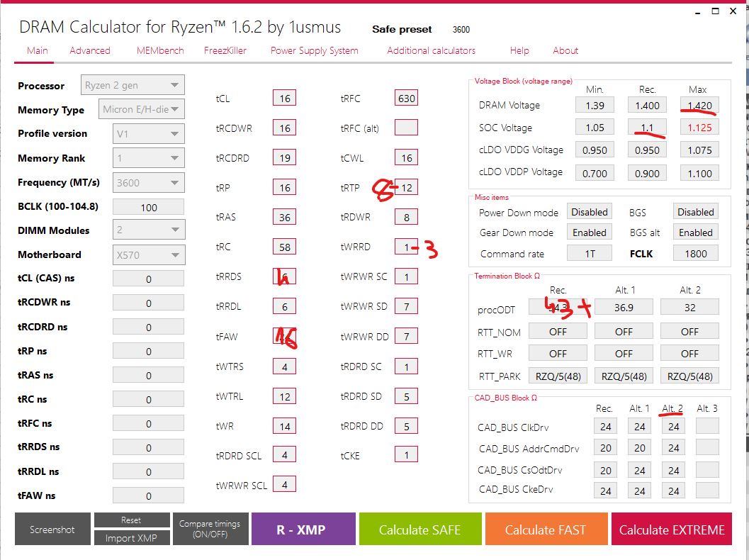Open the About tab

pyautogui.click(x=565, y=50)
